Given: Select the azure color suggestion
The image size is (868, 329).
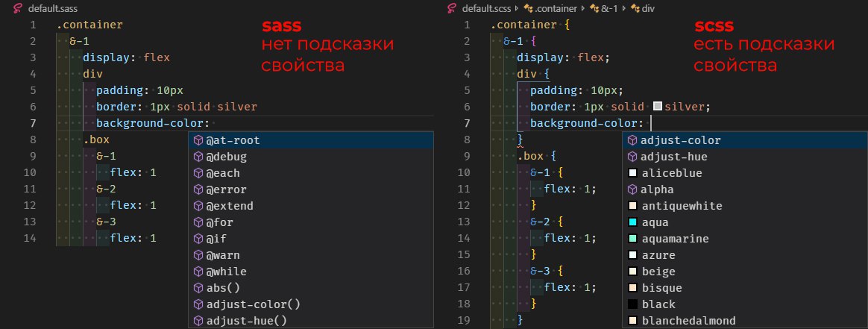Looking at the screenshot, I should tap(745, 255).
